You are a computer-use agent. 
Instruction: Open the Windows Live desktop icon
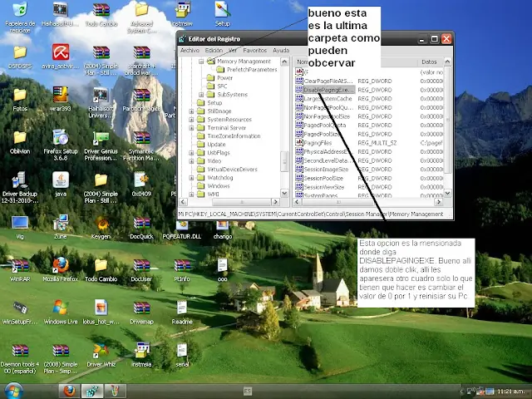[x=61, y=313]
